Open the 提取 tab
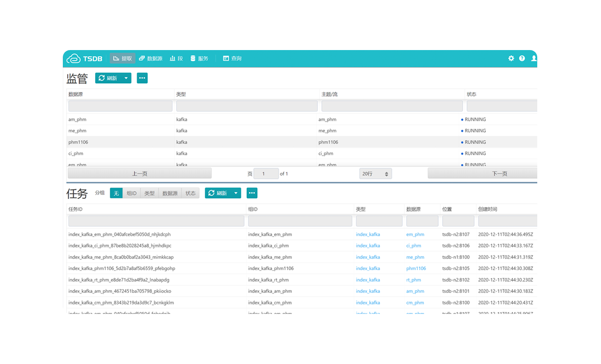 point(122,59)
